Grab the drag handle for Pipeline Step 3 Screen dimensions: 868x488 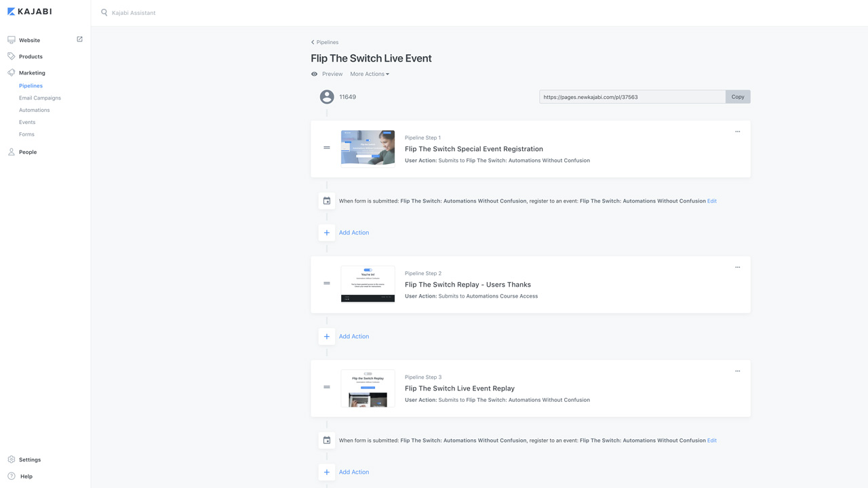point(327,387)
